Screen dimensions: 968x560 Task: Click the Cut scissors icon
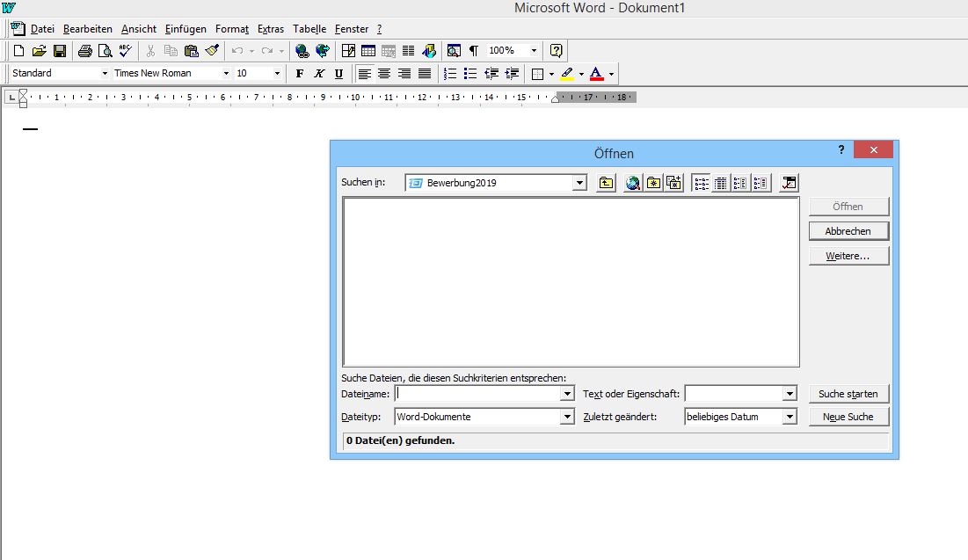click(x=150, y=51)
